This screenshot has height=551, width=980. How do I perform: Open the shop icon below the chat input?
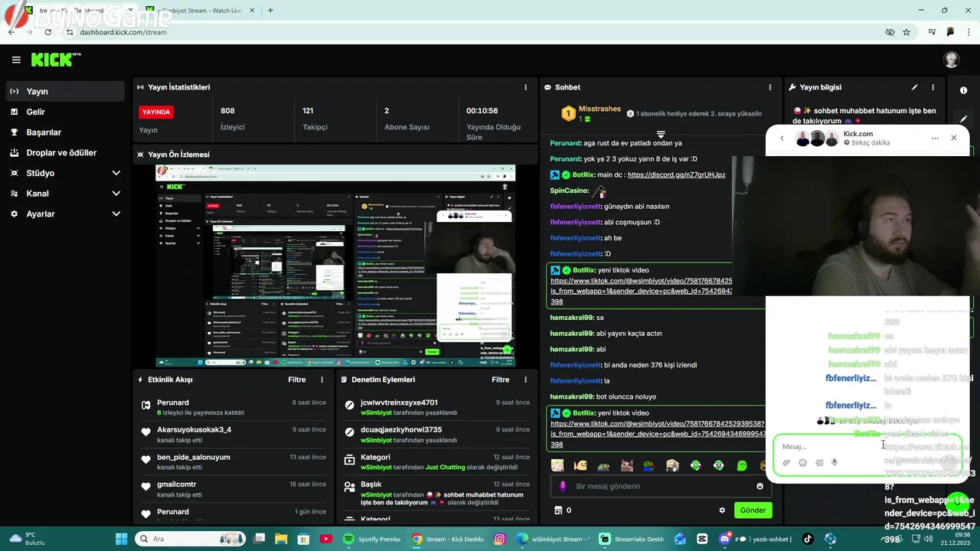pyautogui.click(x=558, y=510)
